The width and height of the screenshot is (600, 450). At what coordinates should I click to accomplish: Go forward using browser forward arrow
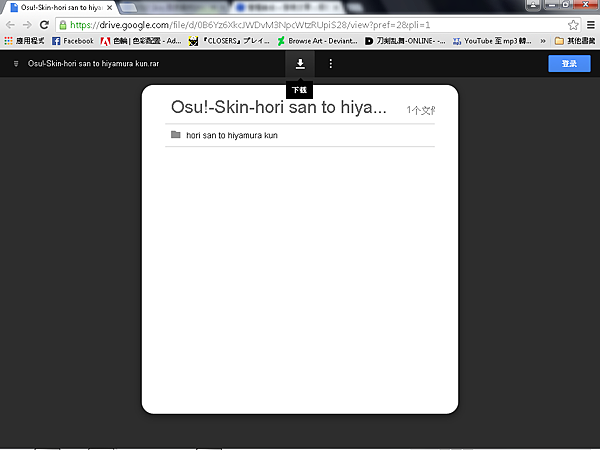click(x=27, y=25)
